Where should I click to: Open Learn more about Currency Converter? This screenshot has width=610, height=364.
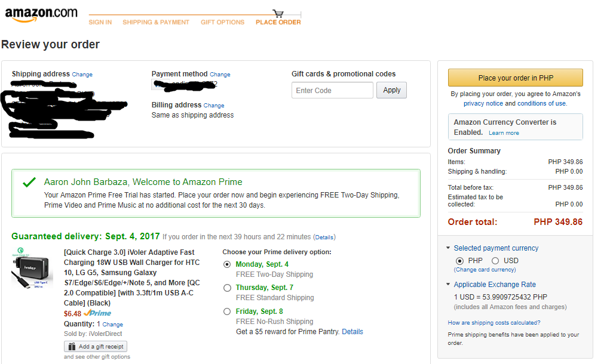tap(504, 133)
